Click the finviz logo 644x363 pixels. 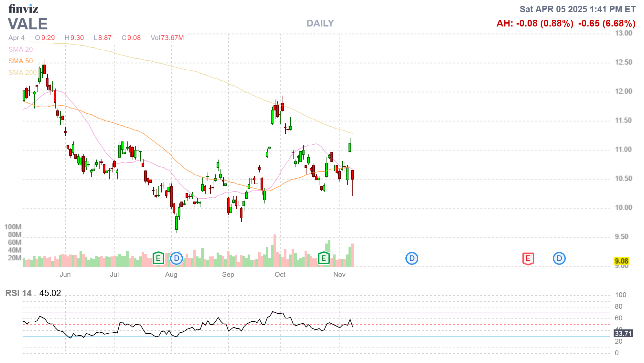(x=23, y=9)
